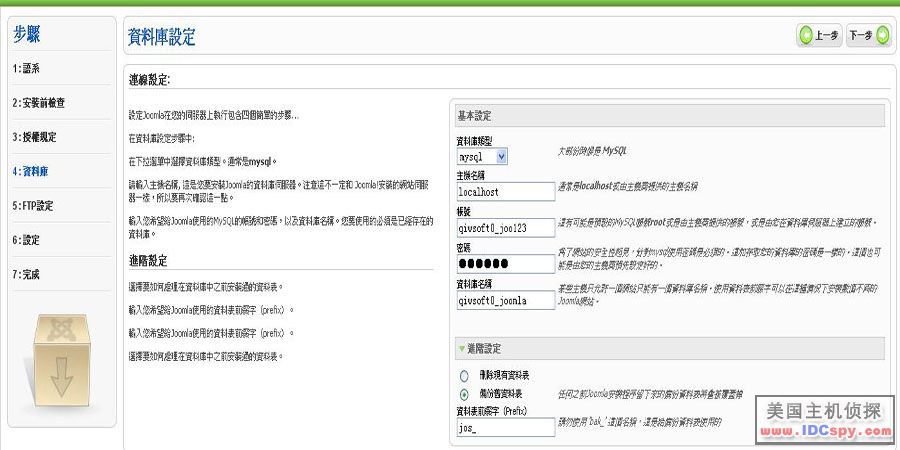Click the 下一步 next step button

click(x=869, y=36)
